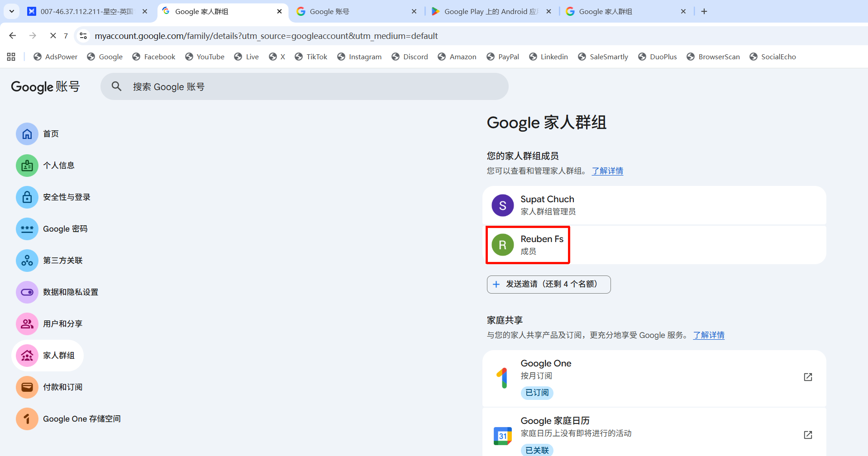Image resolution: width=868 pixels, height=456 pixels.
Task: Click the Home (首页) sidebar icon
Action: click(x=27, y=134)
